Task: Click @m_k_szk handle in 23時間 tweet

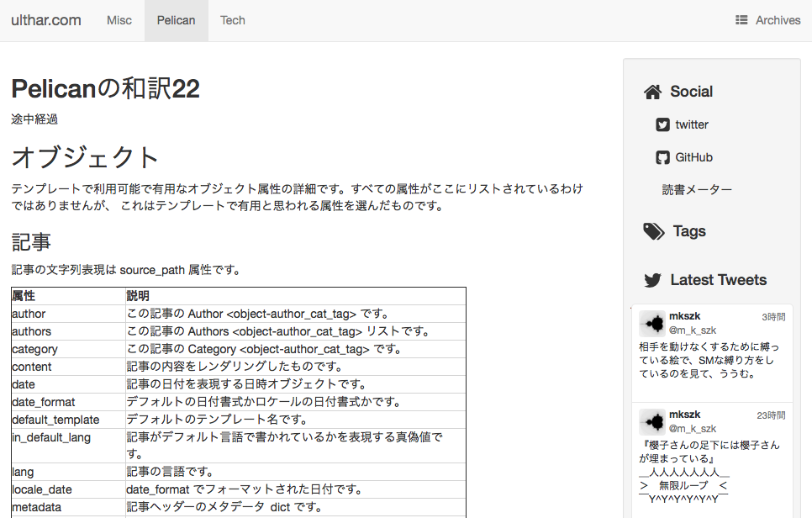Action: [693, 428]
